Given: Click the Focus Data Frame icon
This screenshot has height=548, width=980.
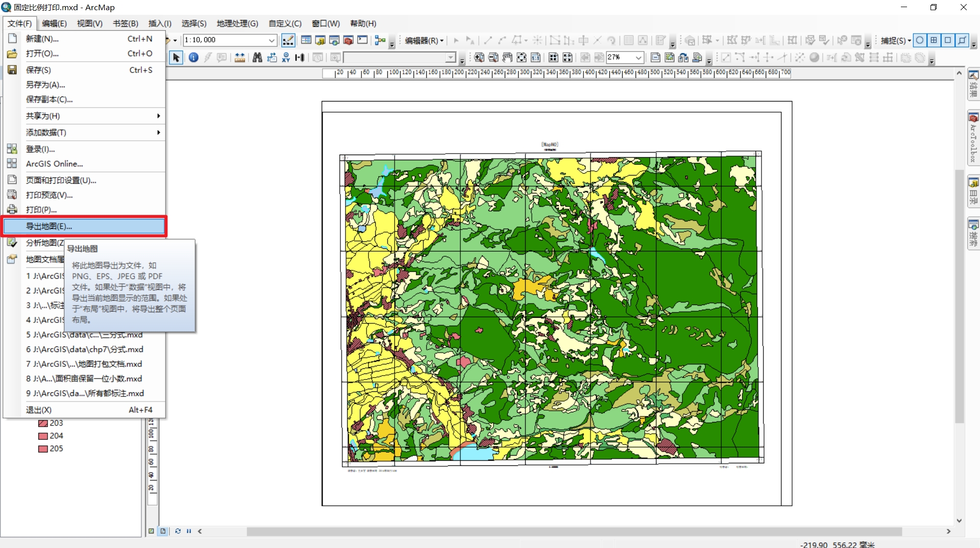Looking at the screenshot, I should point(670,58).
